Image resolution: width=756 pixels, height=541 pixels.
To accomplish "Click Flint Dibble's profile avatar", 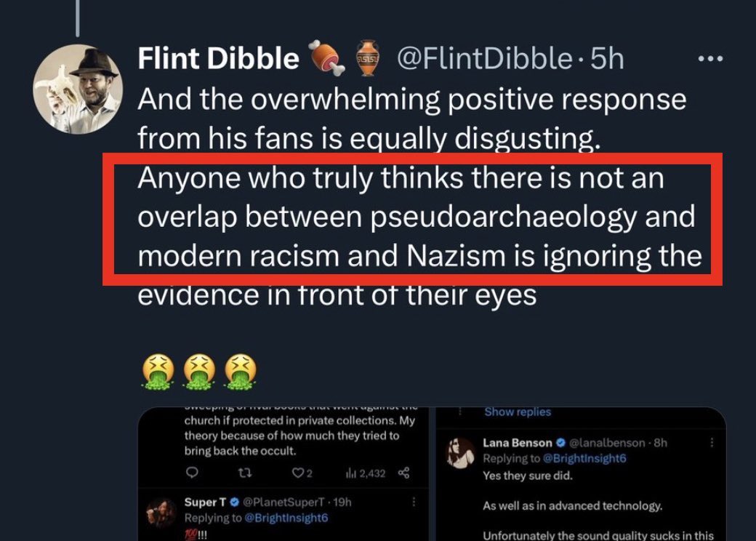I will coord(78,89).
